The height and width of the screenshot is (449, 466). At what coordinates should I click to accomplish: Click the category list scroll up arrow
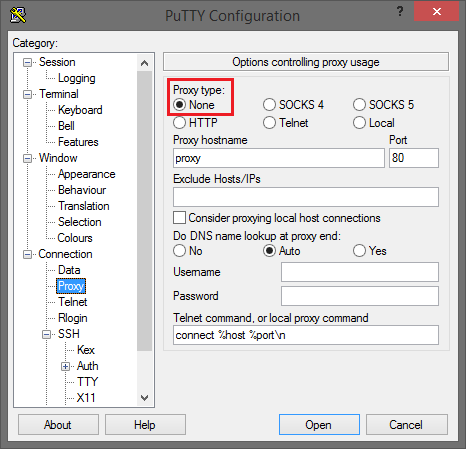click(144, 63)
